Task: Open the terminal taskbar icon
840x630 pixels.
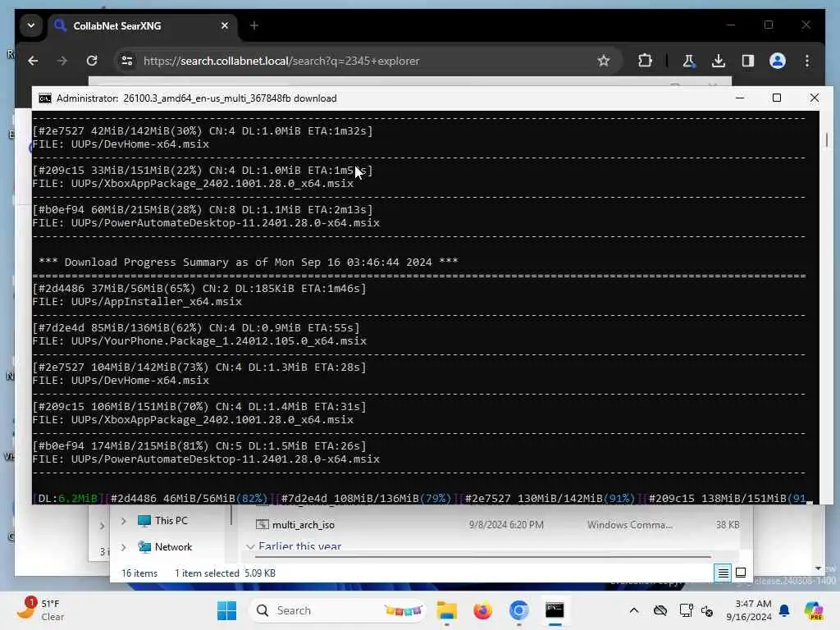Action: point(555,610)
